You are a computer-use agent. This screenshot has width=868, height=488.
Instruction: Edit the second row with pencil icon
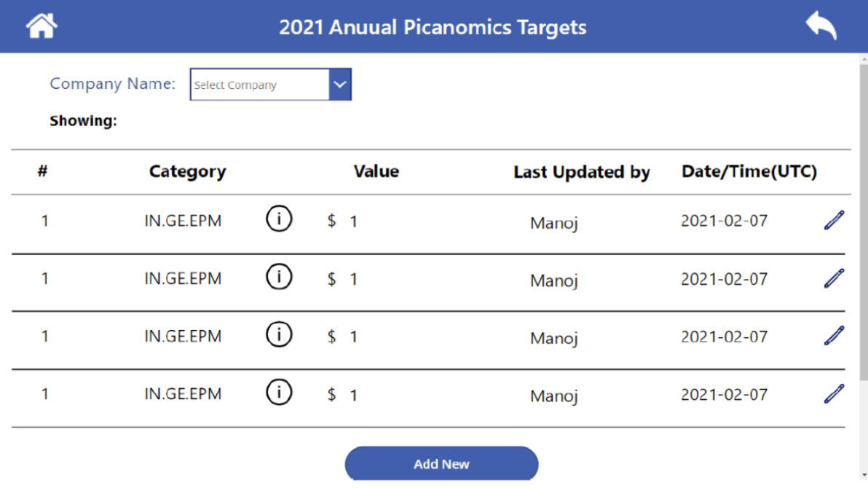pyautogui.click(x=834, y=278)
